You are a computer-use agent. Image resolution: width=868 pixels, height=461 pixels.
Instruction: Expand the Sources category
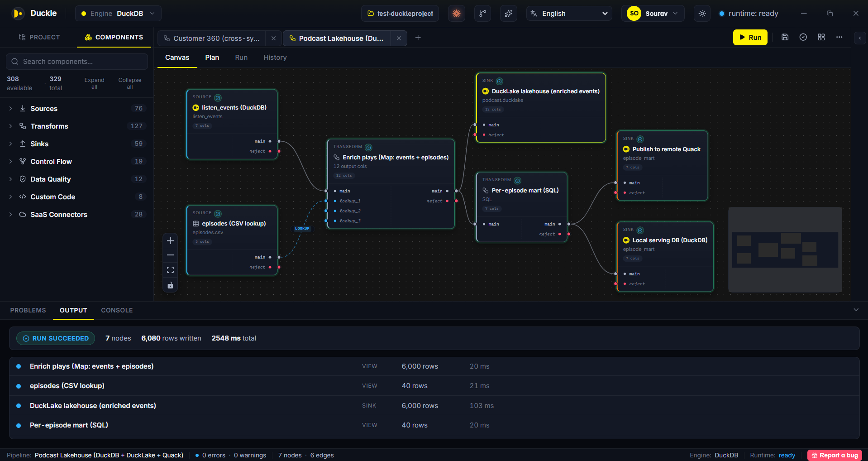[77, 109]
